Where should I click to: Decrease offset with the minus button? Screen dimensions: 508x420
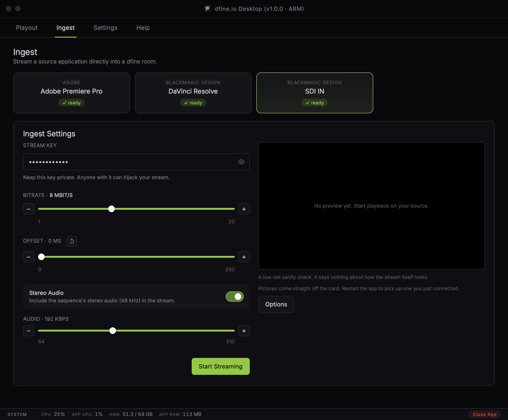[28, 257]
